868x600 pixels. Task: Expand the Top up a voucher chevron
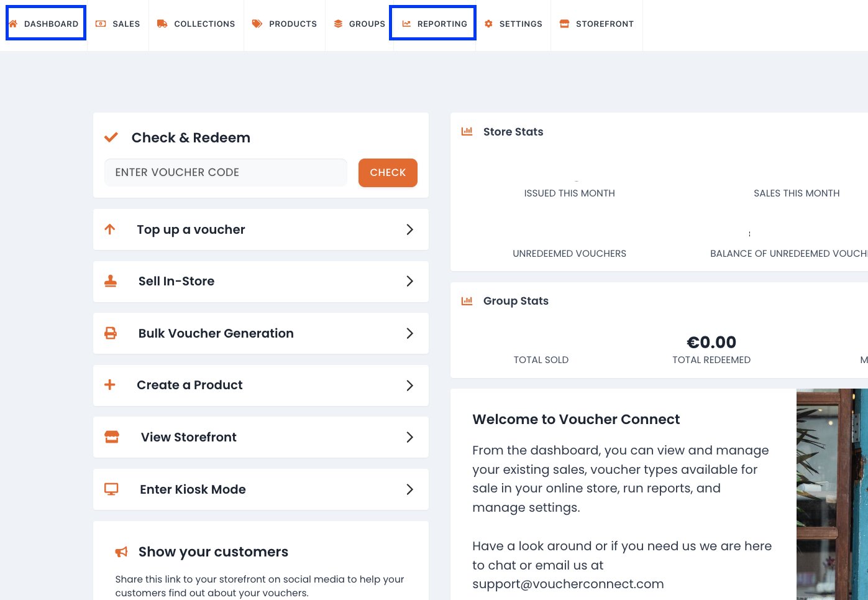[x=409, y=229]
